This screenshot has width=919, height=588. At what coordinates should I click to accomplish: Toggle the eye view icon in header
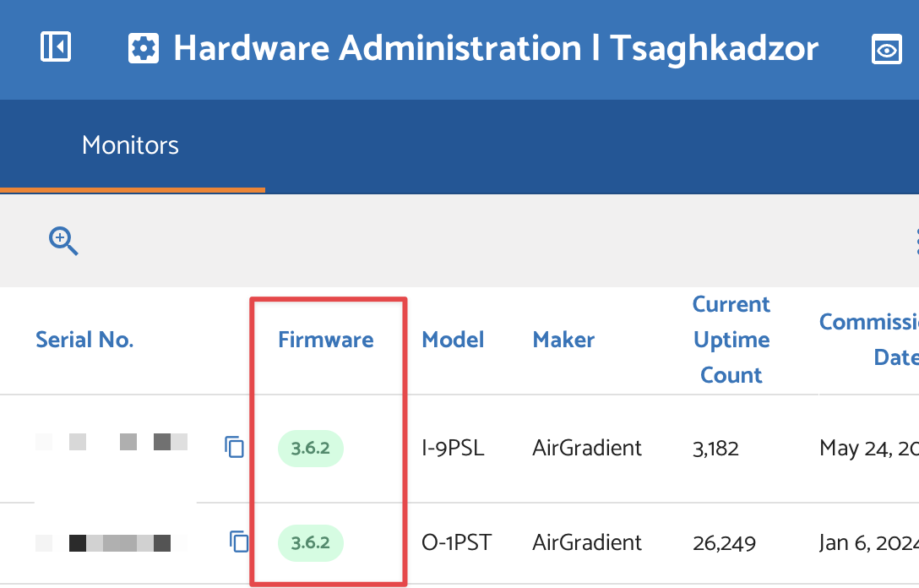coord(886,51)
